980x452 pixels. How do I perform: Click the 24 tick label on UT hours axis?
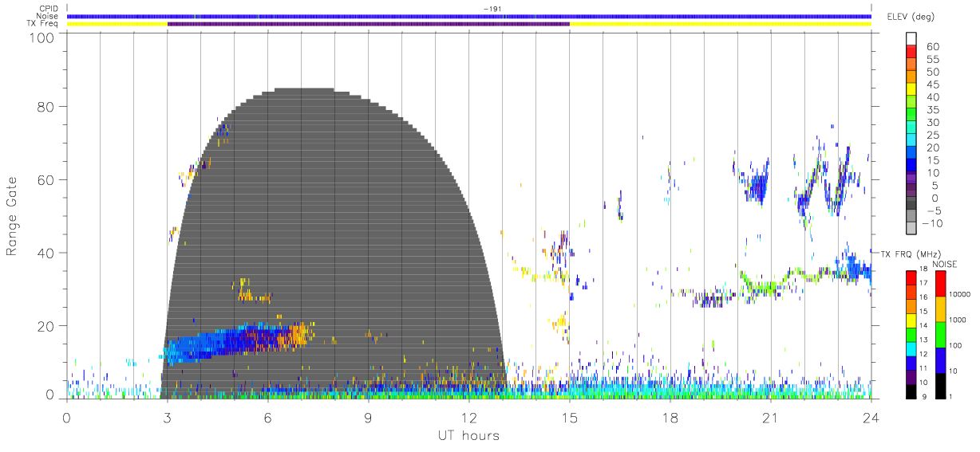point(871,419)
